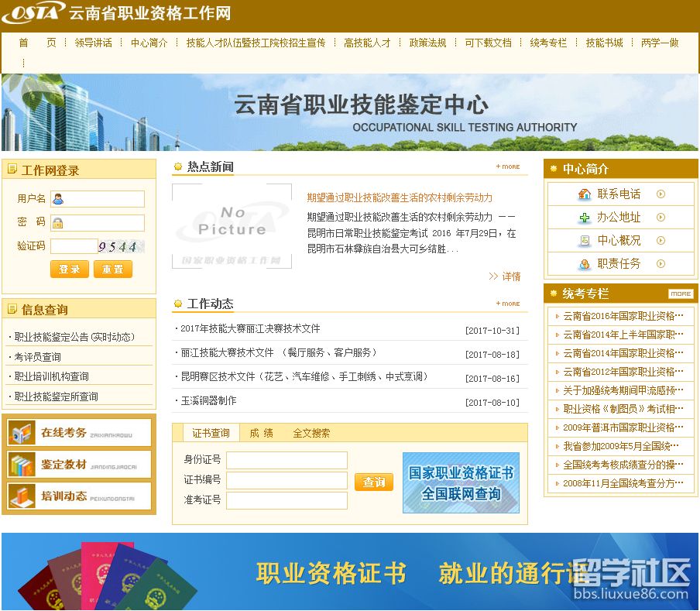This screenshot has width=700, height=611.
Task: Click the house icon beside 联系电话
Action: pyautogui.click(x=584, y=194)
